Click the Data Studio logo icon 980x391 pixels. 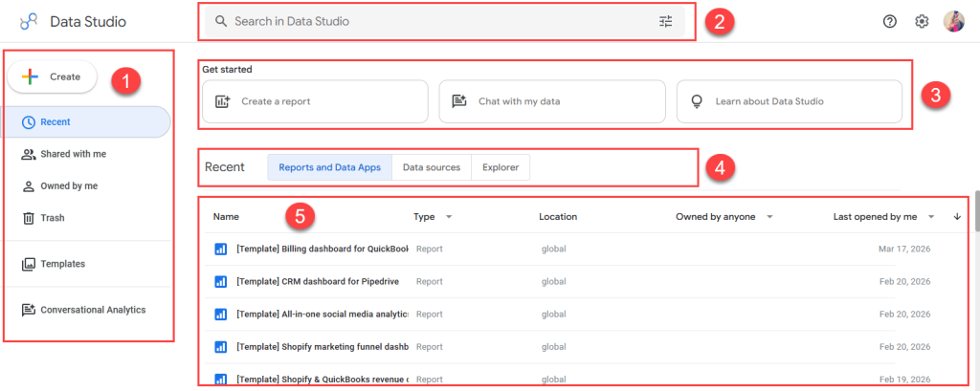[x=29, y=22]
